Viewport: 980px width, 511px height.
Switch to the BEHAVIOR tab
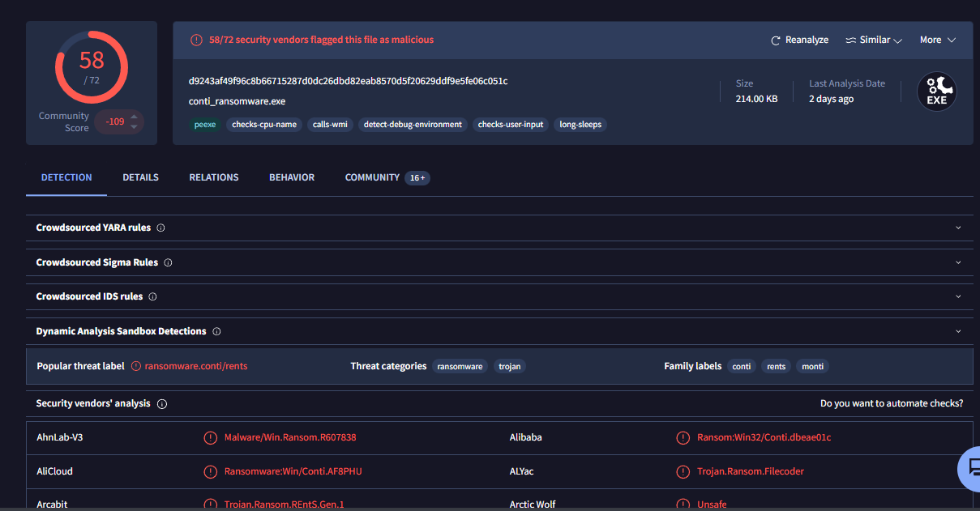pos(292,177)
